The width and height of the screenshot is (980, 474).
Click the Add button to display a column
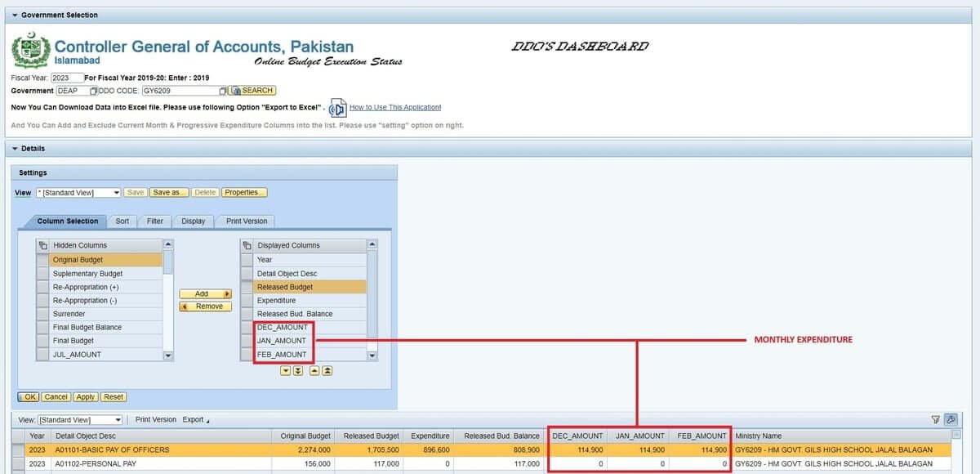pyautogui.click(x=204, y=293)
